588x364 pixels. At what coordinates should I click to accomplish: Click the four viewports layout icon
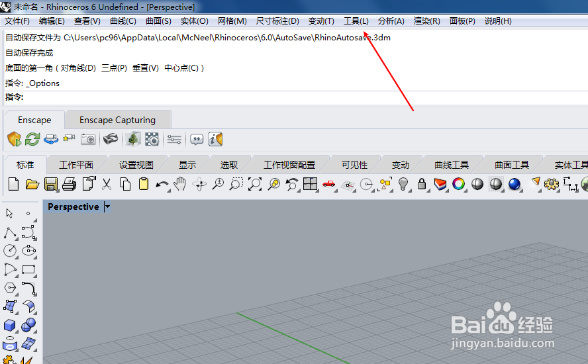tap(310, 184)
